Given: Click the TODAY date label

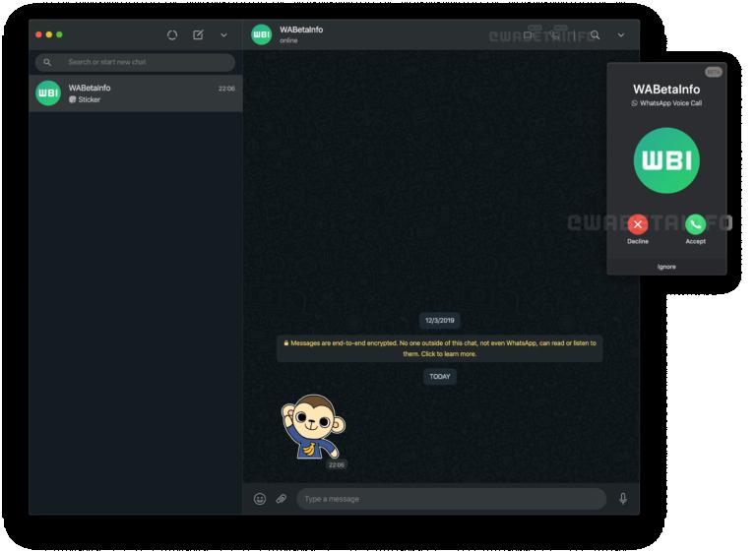Looking at the screenshot, I should [440, 377].
